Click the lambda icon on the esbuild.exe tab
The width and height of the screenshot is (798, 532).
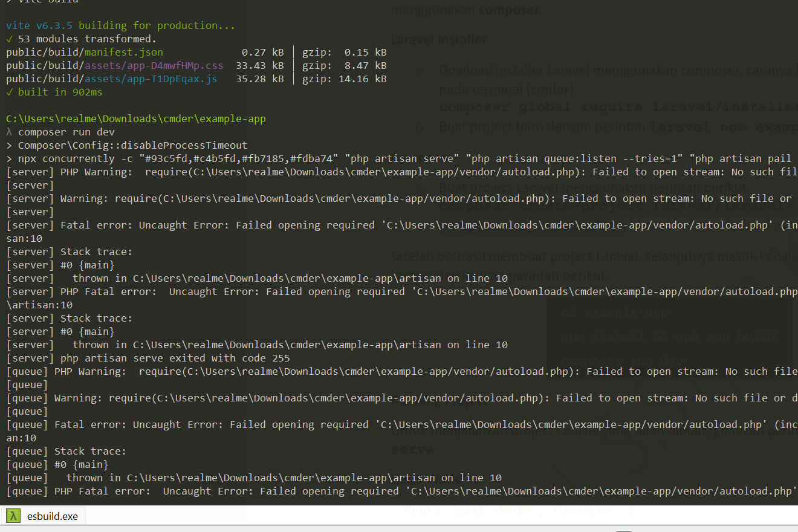[12, 516]
